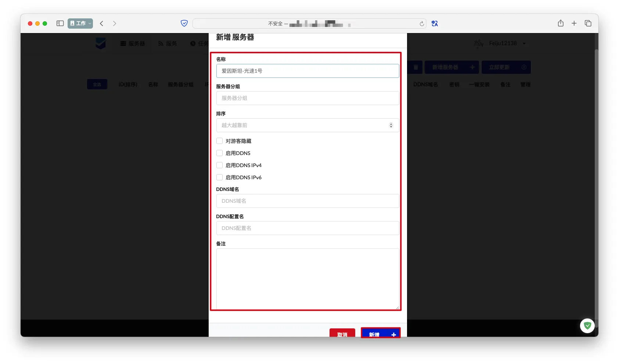Open the 工作 profile dropdown
Screen dimensions: 619x364
pos(80,24)
